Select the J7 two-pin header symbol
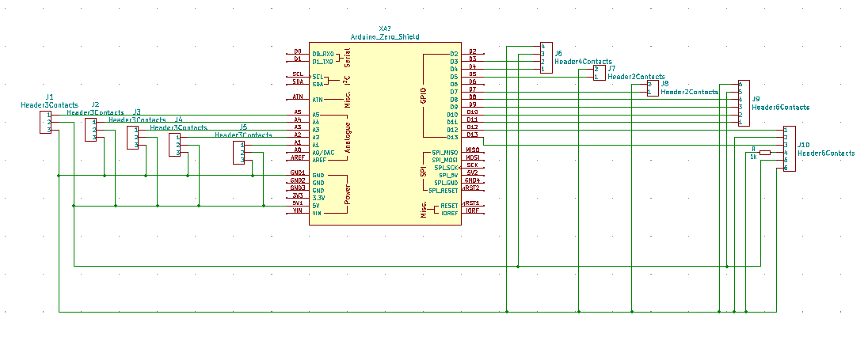This screenshot has height=345, width=868. click(x=599, y=73)
